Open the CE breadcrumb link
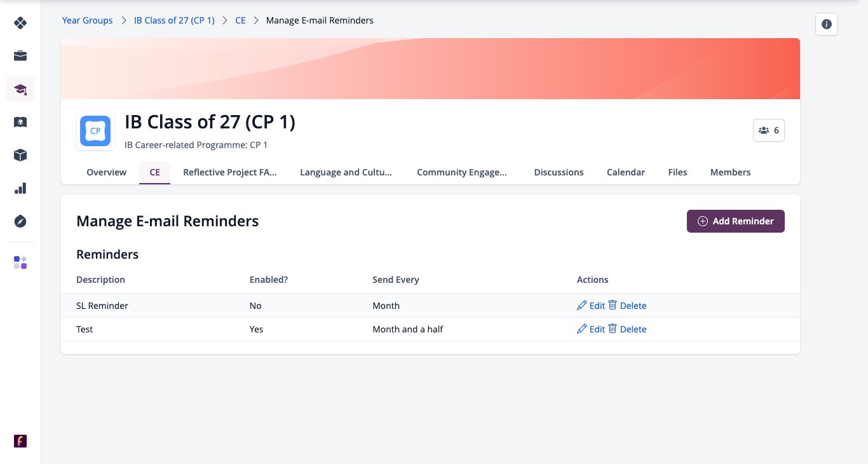Screen dimensions: 868x464 240,20
